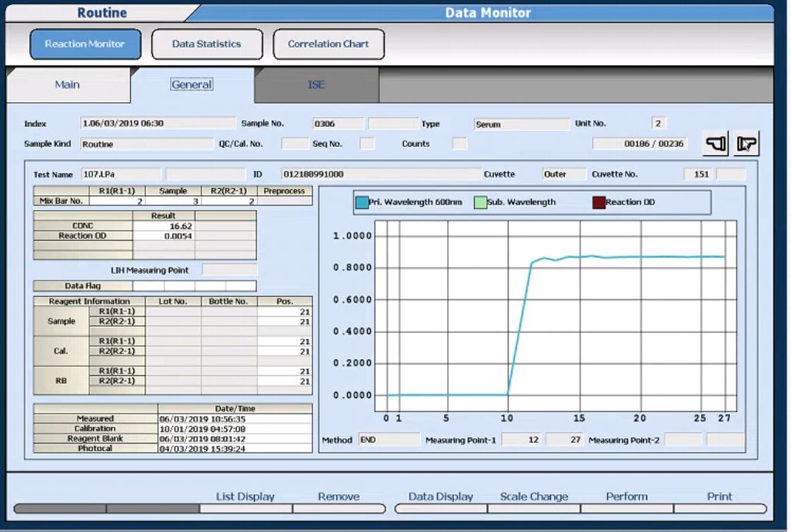Click the Pri. Wavelength 600nm blue swatch
791x532 pixels.
362,202
